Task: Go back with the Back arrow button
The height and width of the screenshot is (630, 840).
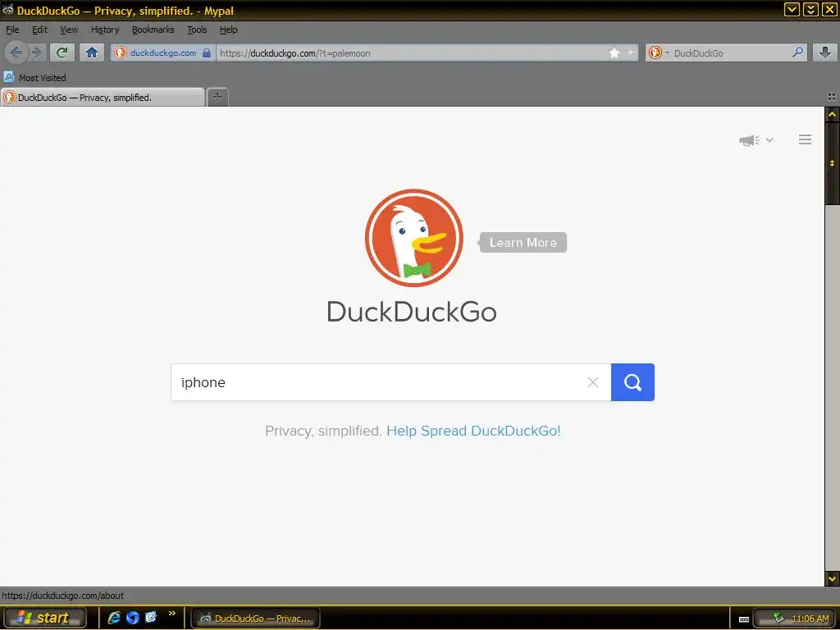Action: point(16,52)
